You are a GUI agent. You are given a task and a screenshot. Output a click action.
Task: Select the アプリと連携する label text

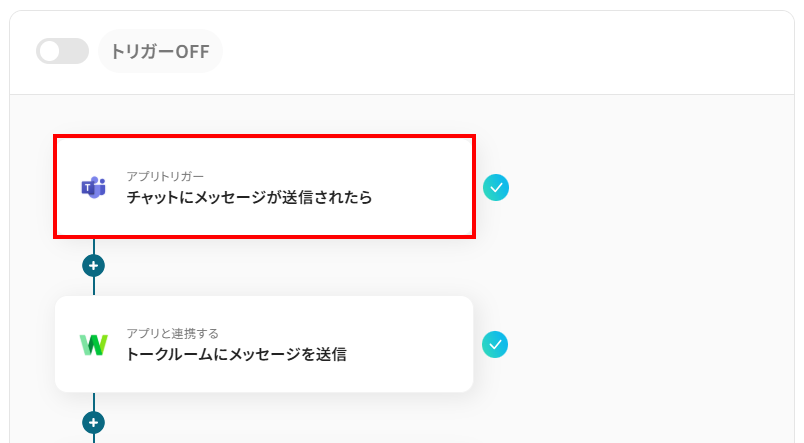(172, 333)
